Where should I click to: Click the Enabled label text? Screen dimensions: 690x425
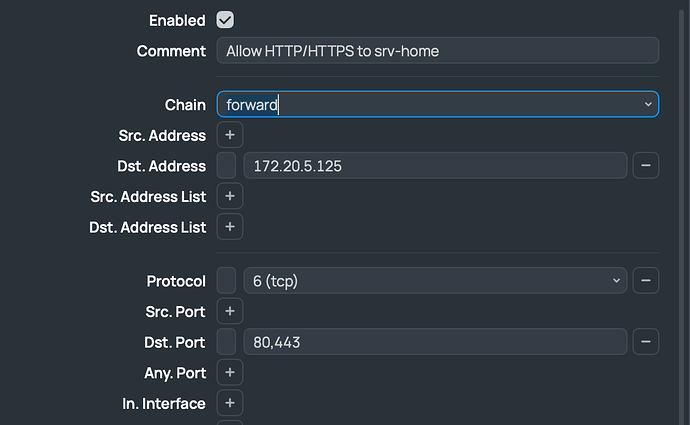[177, 20]
